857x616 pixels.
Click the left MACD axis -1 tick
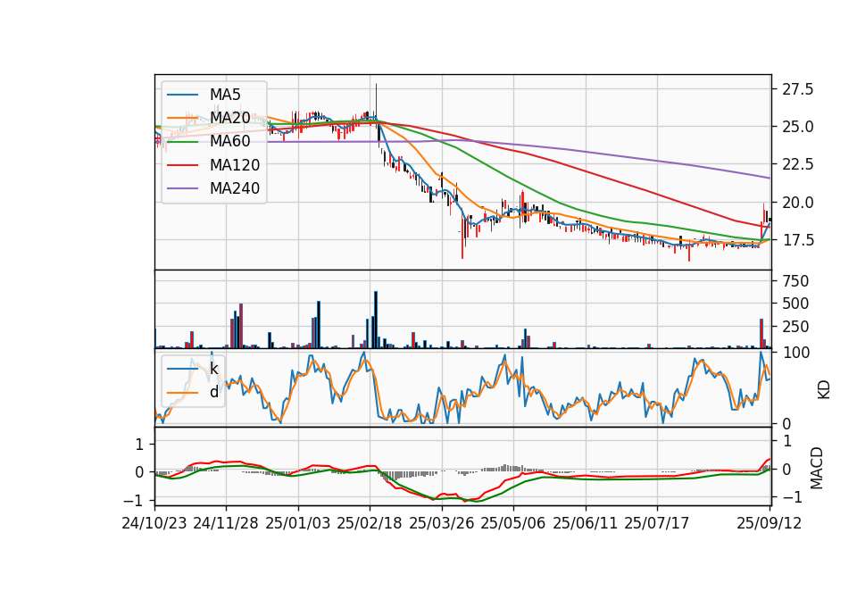(x=133, y=501)
